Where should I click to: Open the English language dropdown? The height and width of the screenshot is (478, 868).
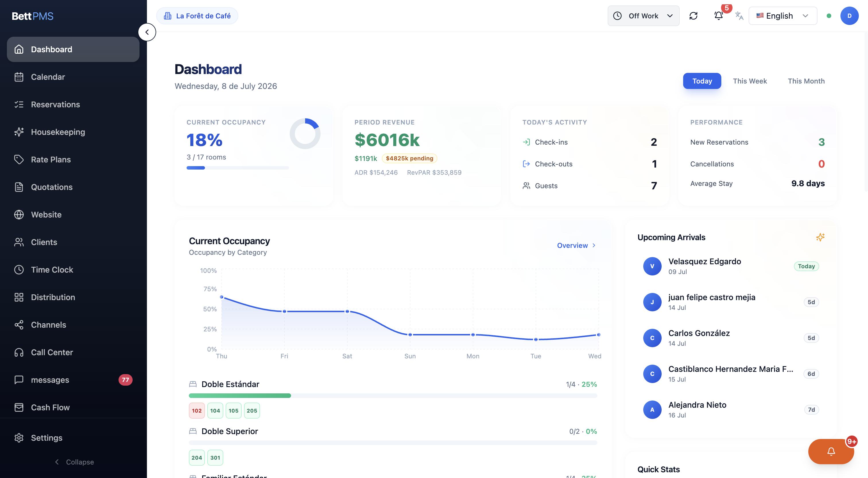click(x=783, y=16)
